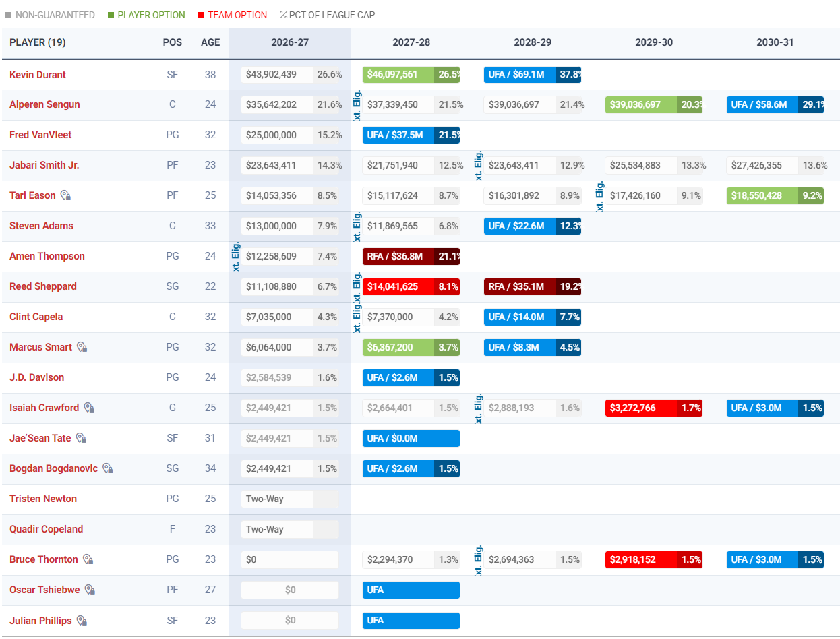Click Sheppard's red $14,041,625 team option
Image resolution: width=840 pixels, height=639 pixels.
pyautogui.click(x=411, y=286)
